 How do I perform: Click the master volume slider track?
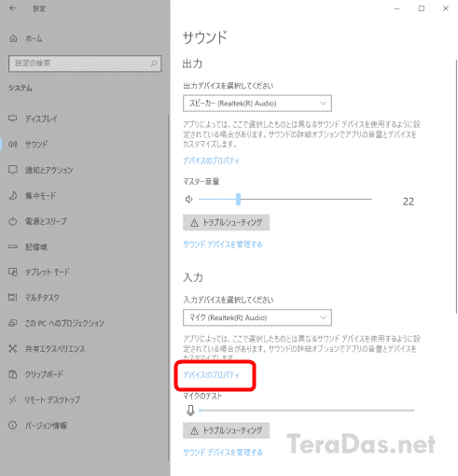tap(285, 199)
